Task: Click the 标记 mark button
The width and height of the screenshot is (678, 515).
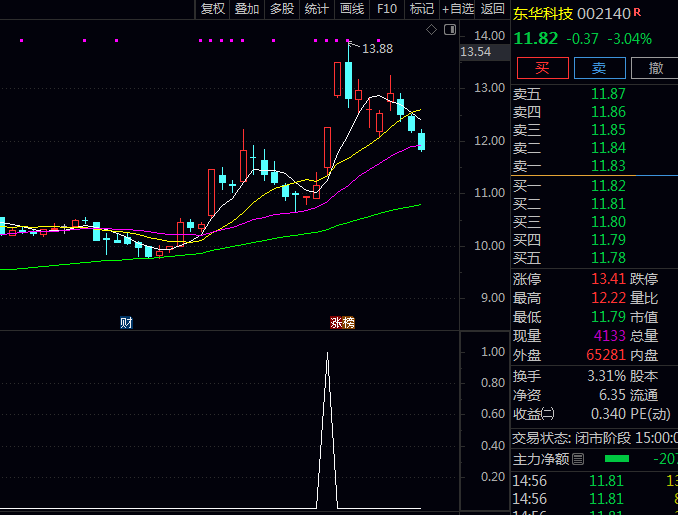Action: (x=422, y=9)
